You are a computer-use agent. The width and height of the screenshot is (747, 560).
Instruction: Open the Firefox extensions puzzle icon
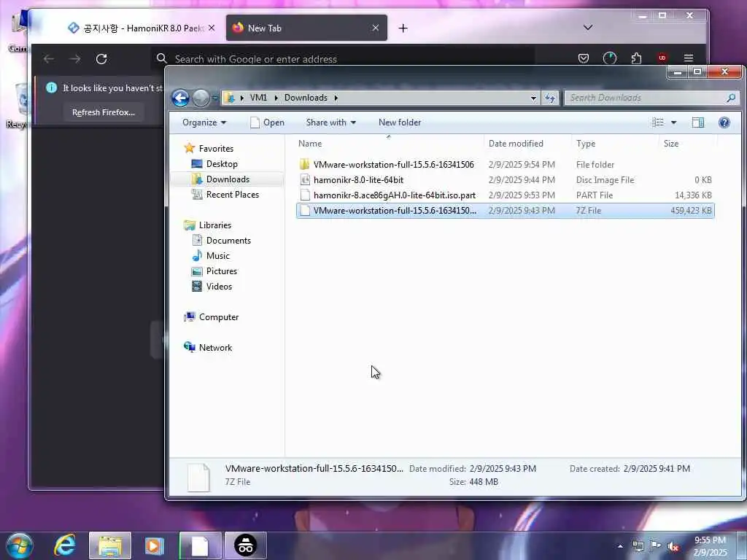tap(636, 58)
